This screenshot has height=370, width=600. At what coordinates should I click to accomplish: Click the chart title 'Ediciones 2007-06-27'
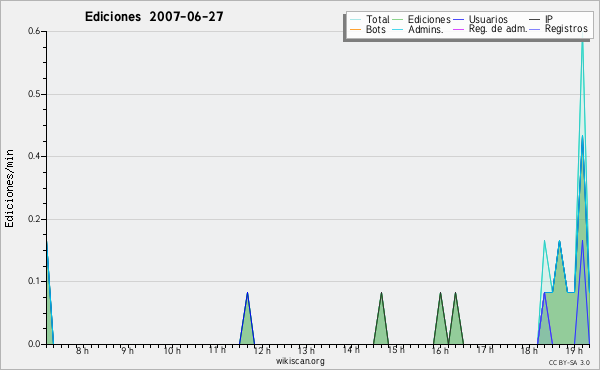[154, 17]
